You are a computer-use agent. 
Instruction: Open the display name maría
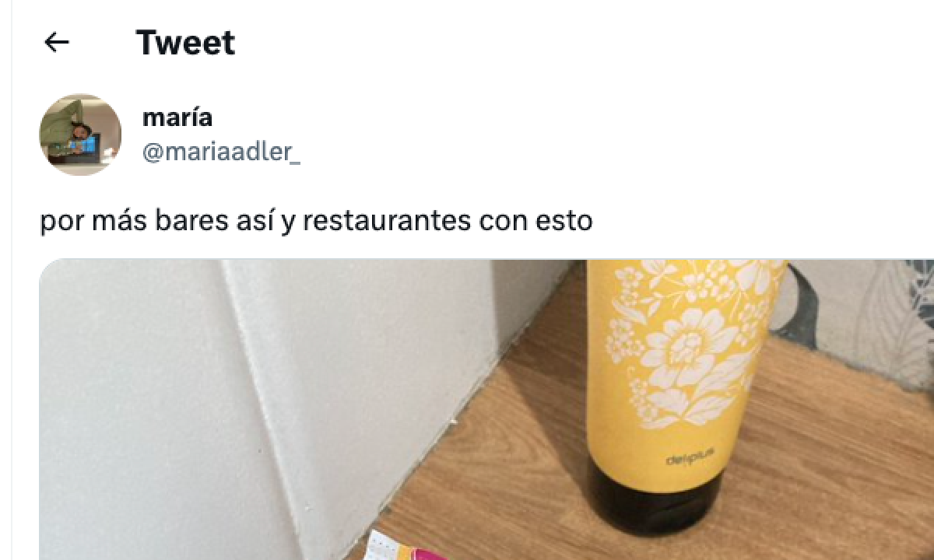point(177,118)
